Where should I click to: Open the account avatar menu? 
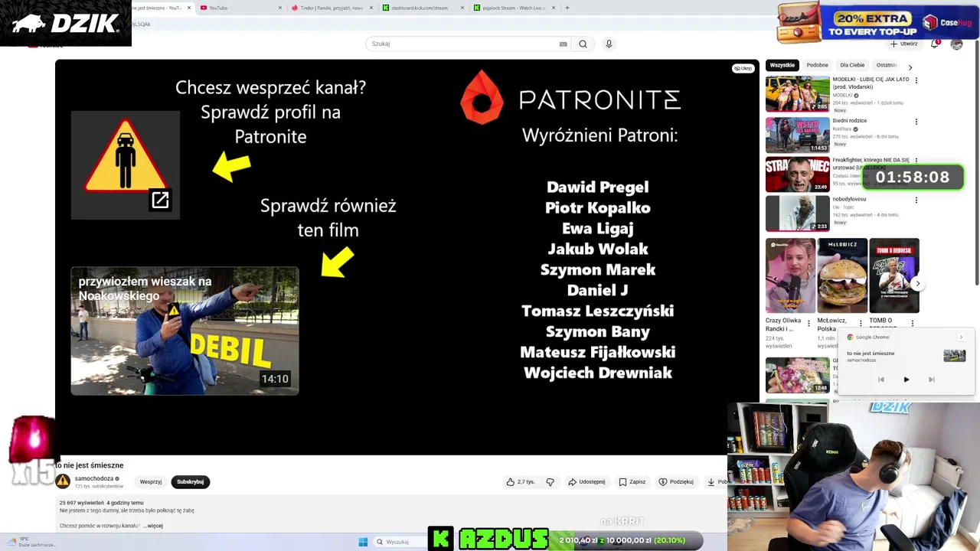coord(956,44)
